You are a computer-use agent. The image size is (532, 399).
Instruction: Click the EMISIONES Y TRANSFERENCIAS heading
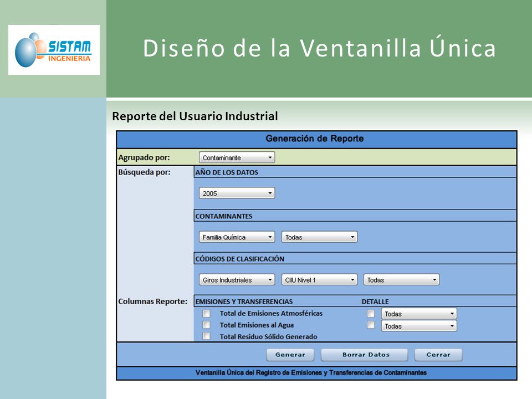click(244, 301)
